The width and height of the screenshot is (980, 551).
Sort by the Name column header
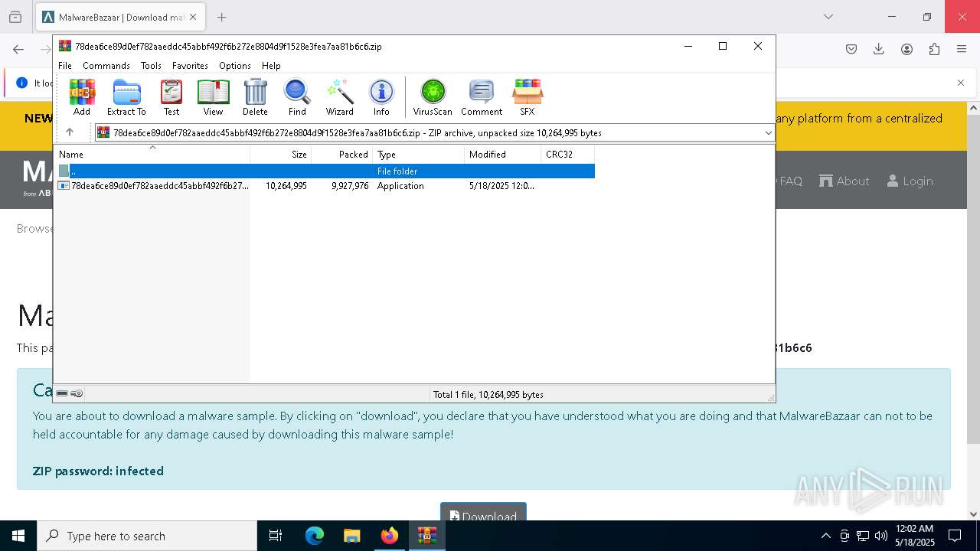pos(152,154)
